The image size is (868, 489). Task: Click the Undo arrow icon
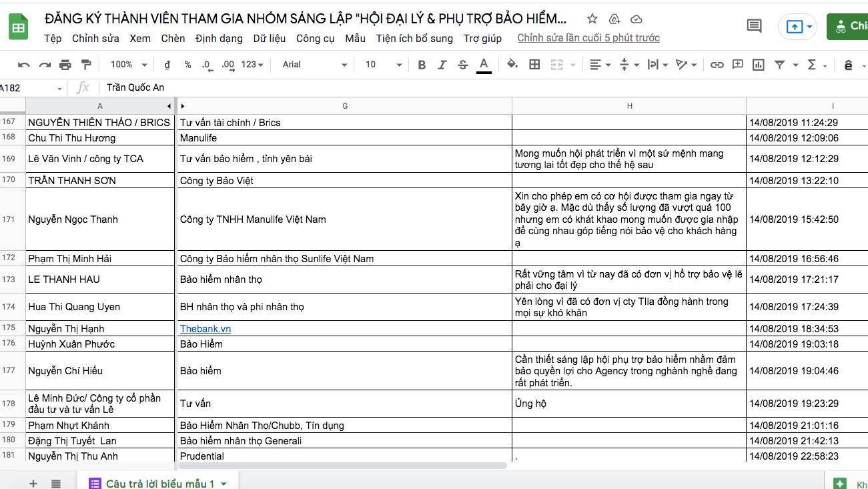pos(24,65)
